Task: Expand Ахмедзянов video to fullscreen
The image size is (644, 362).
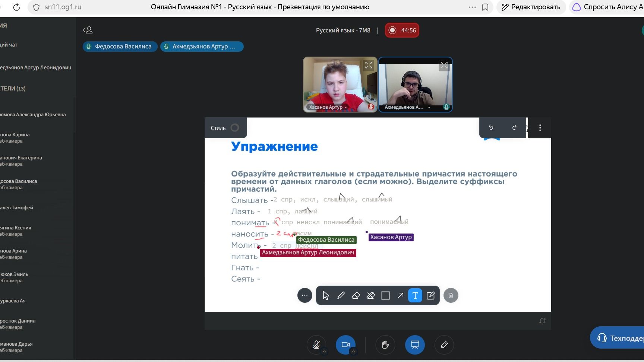Action: point(444,66)
